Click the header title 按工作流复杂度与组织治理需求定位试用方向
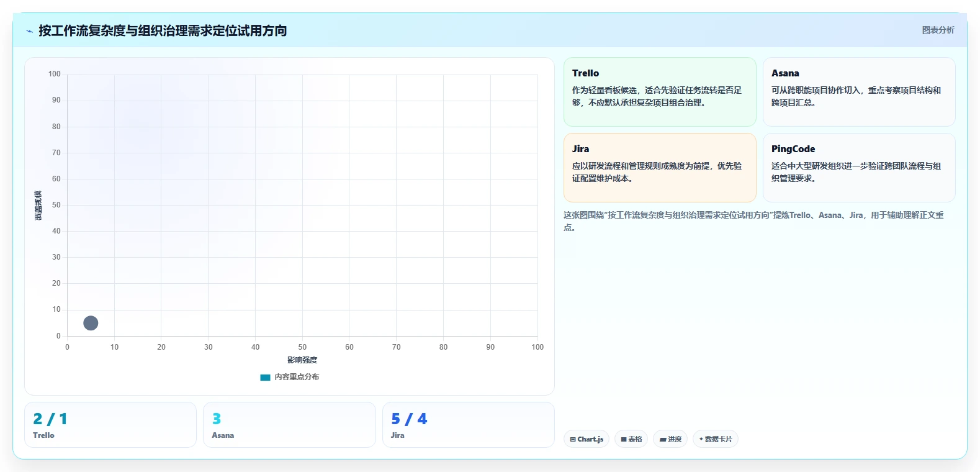This screenshot has width=980, height=472. (163, 30)
